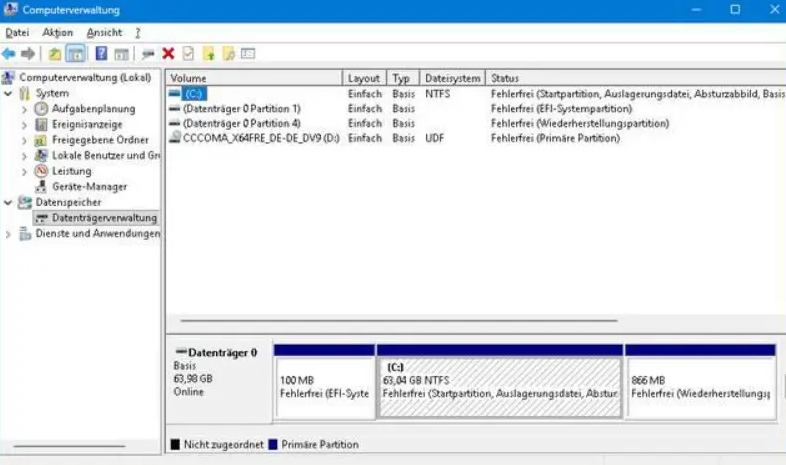Select Datenträgerverwaltung in the tree
This screenshot has height=465, width=786.
coord(96,217)
